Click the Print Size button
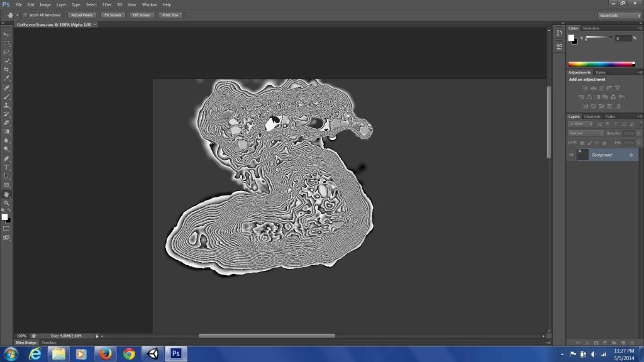 (170, 14)
